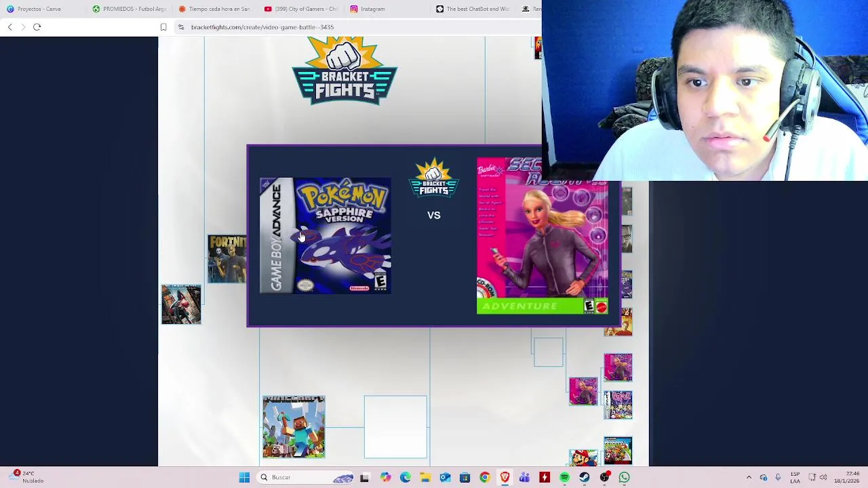Go back with the browser back arrow
Viewport: 868px width, 488px height.
pyautogui.click(x=9, y=27)
